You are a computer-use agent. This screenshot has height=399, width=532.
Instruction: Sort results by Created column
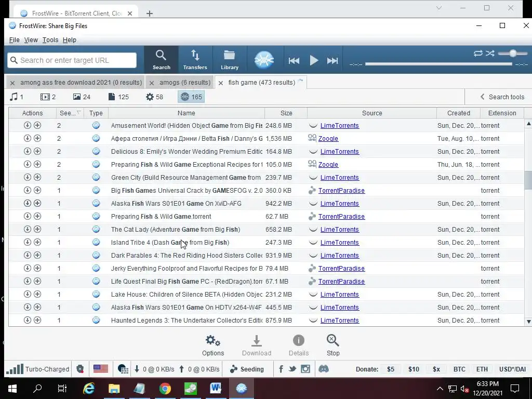pyautogui.click(x=458, y=113)
